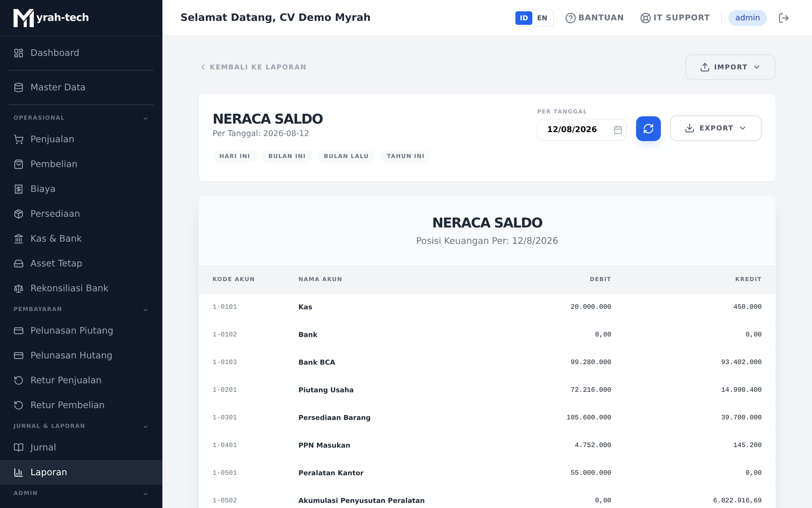Open Master Data menu item
The image size is (812, 508).
(x=81, y=87)
